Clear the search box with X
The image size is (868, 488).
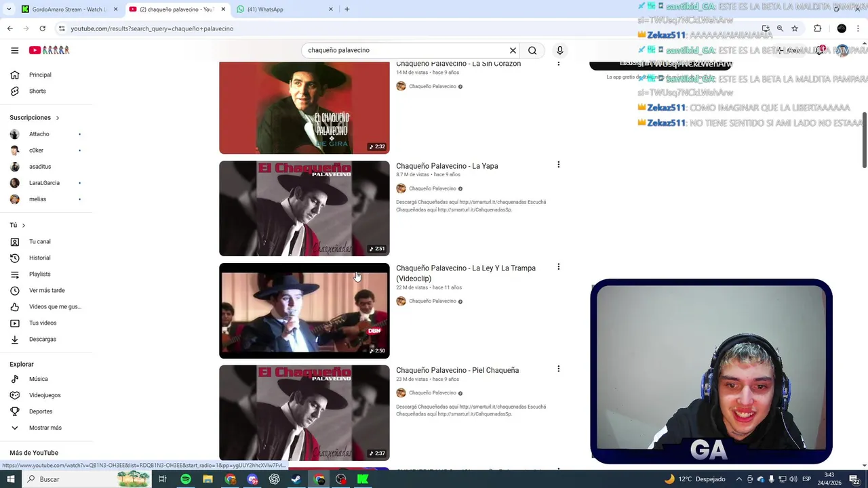(x=513, y=50)
